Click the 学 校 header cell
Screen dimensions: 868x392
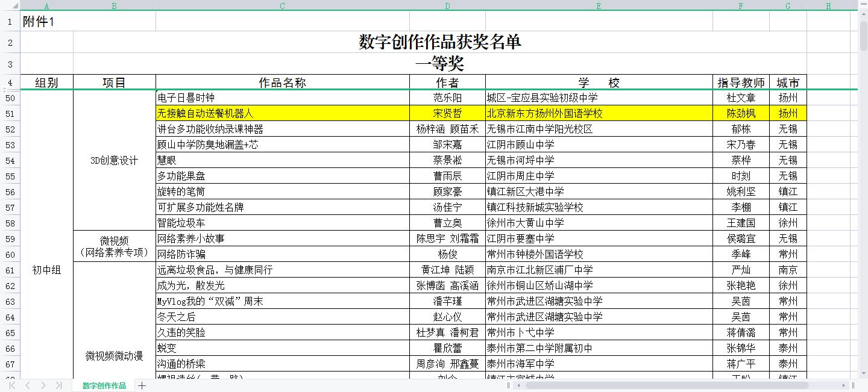point(599,82)
